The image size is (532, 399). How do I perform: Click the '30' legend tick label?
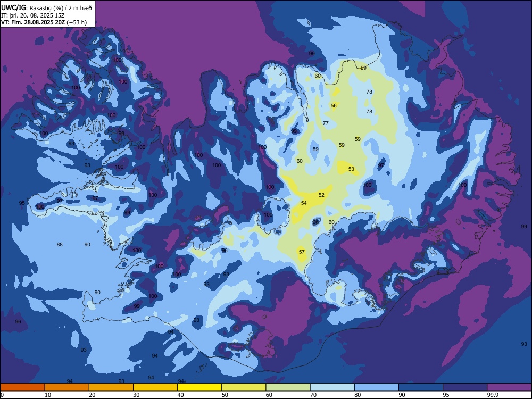136,395
